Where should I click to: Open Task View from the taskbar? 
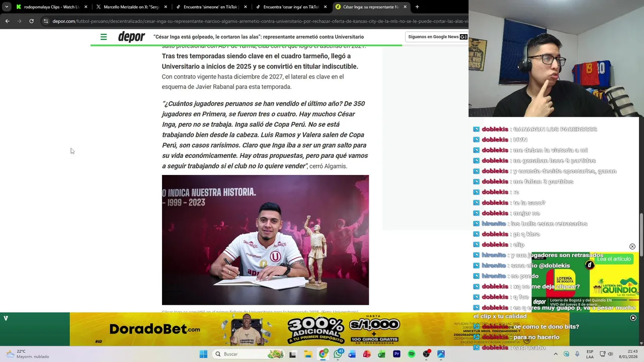(x=293, y=354)
